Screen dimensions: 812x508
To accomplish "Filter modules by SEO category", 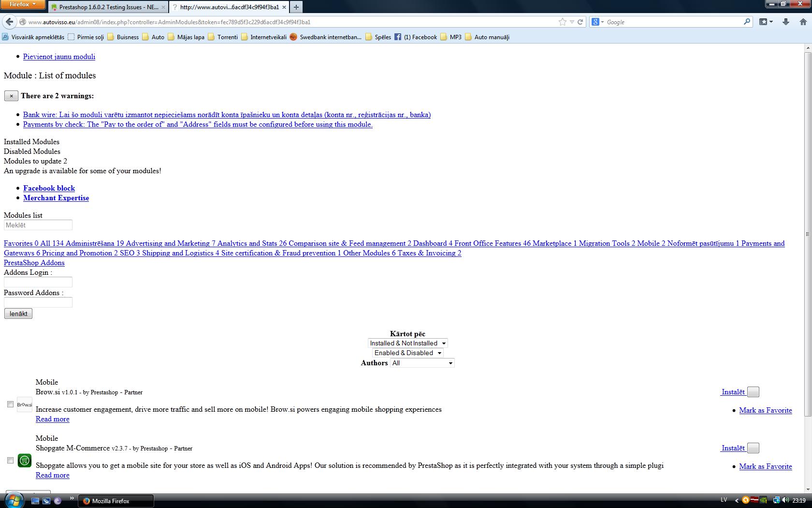I will pyautogui.click(x=130, y=253).
